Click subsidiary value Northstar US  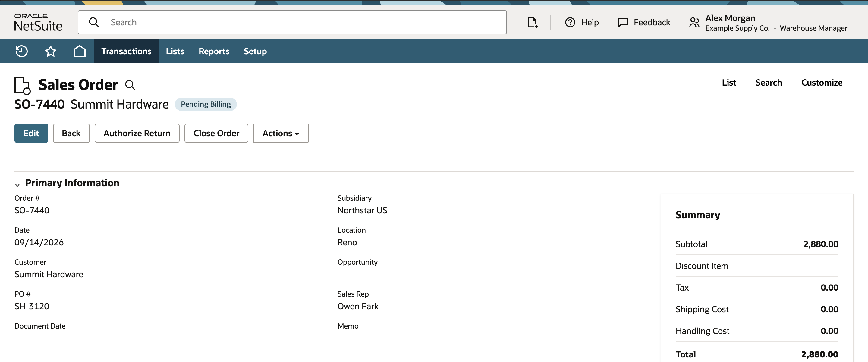coord(362,210)
